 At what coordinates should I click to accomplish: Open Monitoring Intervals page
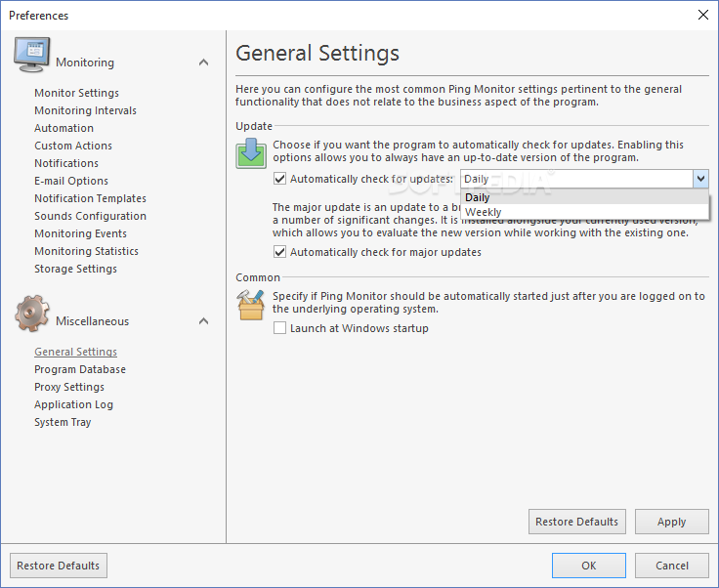click(x=85, y=110)
